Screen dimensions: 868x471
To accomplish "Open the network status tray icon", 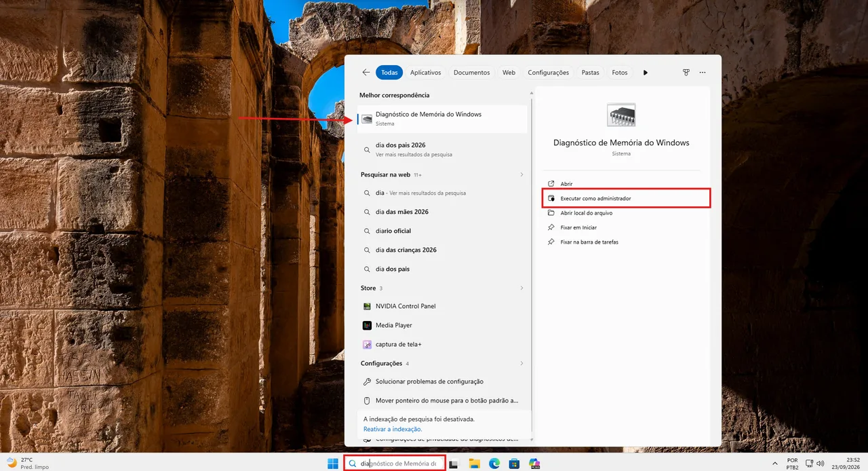I will [809, 463].
